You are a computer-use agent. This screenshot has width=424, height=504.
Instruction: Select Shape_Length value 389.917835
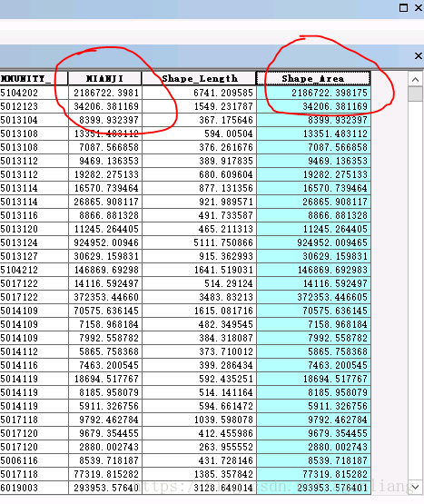click(x=200, y=161)
